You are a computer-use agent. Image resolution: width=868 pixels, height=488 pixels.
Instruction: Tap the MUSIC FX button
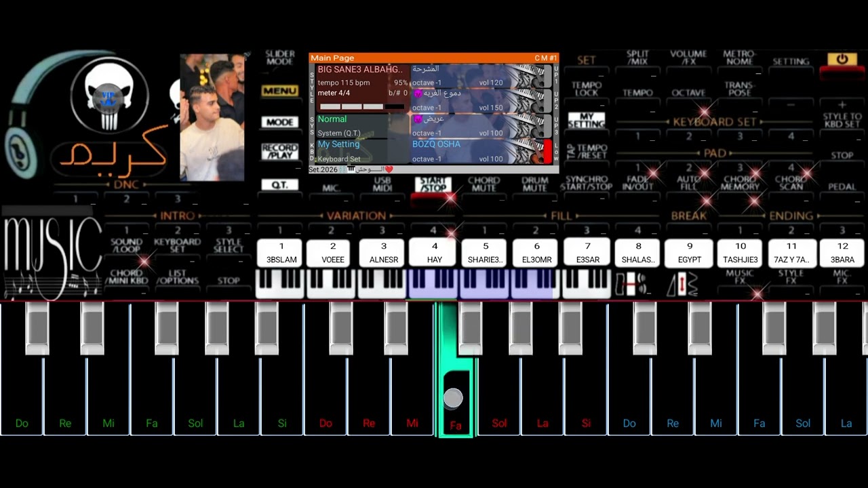click(740, 277)
